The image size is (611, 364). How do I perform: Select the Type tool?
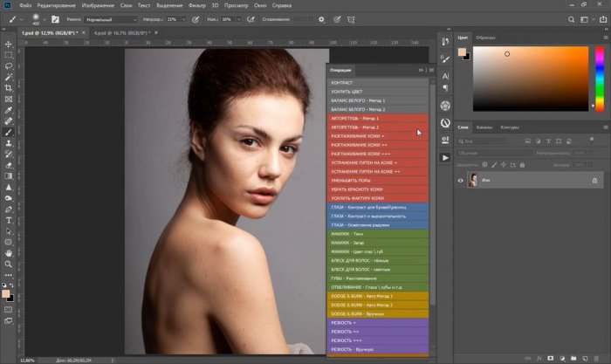[8, 219]
